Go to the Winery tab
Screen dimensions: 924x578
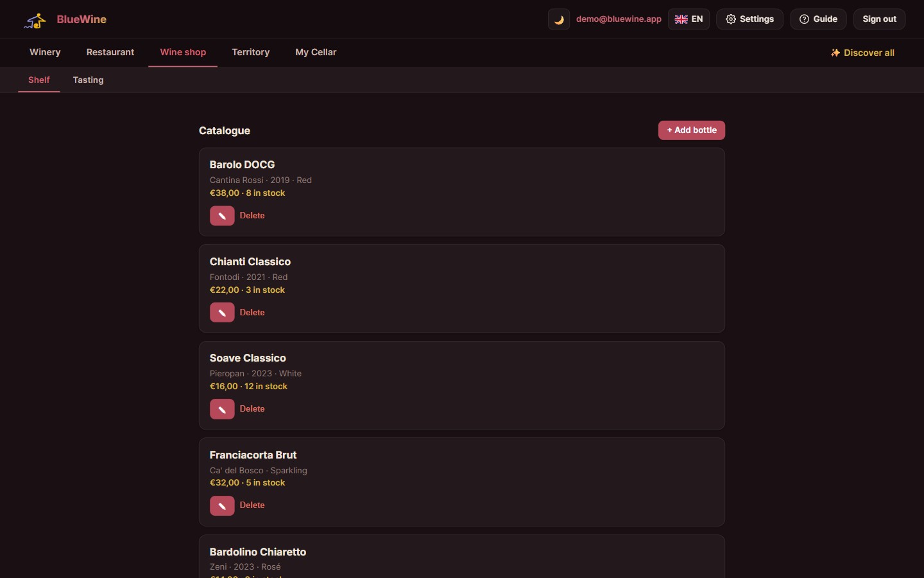(x=45, y=53)
